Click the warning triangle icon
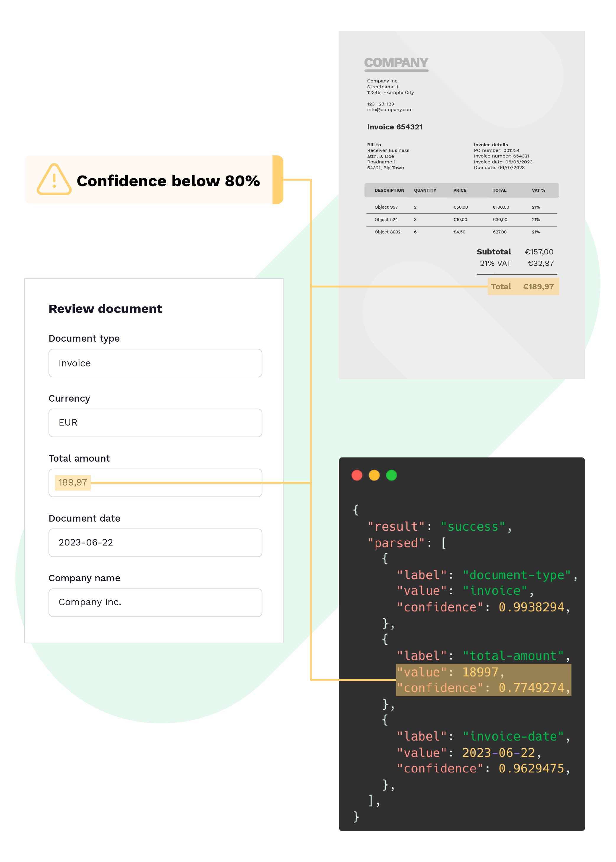This screenshot has height=862, width=616. (x=54, y=180)
